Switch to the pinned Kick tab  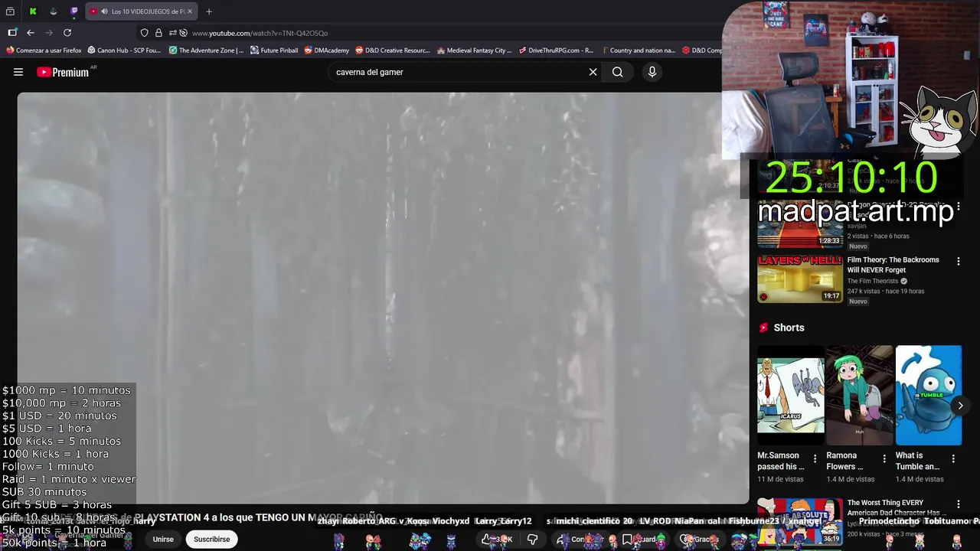pos(32,11)
